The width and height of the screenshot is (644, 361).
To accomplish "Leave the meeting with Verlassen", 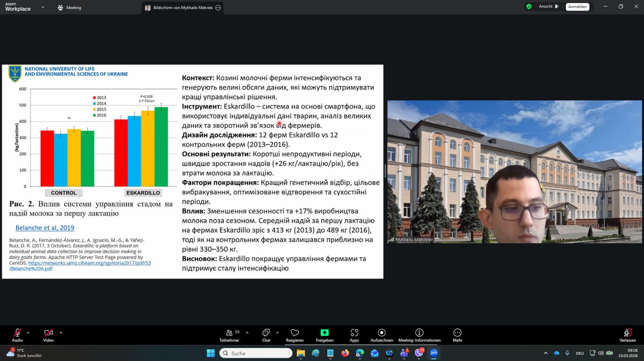I will pos(627,335).
